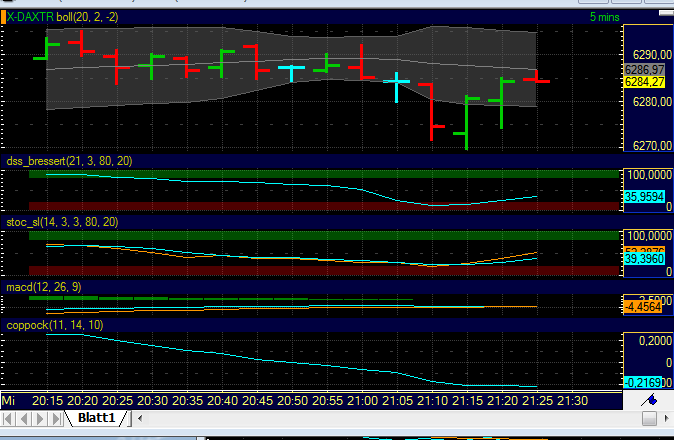The width and height of the screenshot is (674, 440).
Task: Select the boll(20, 2, -2) indicator label
Action: (87, 17)
